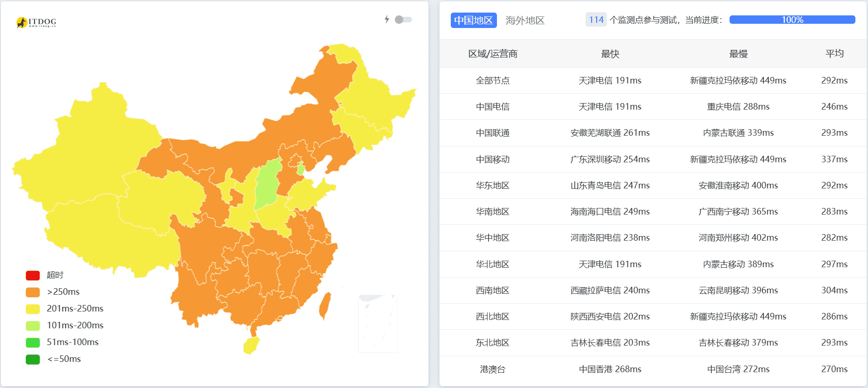Click 吉林长春电信 203ms cell

click(x=610, y=342)
